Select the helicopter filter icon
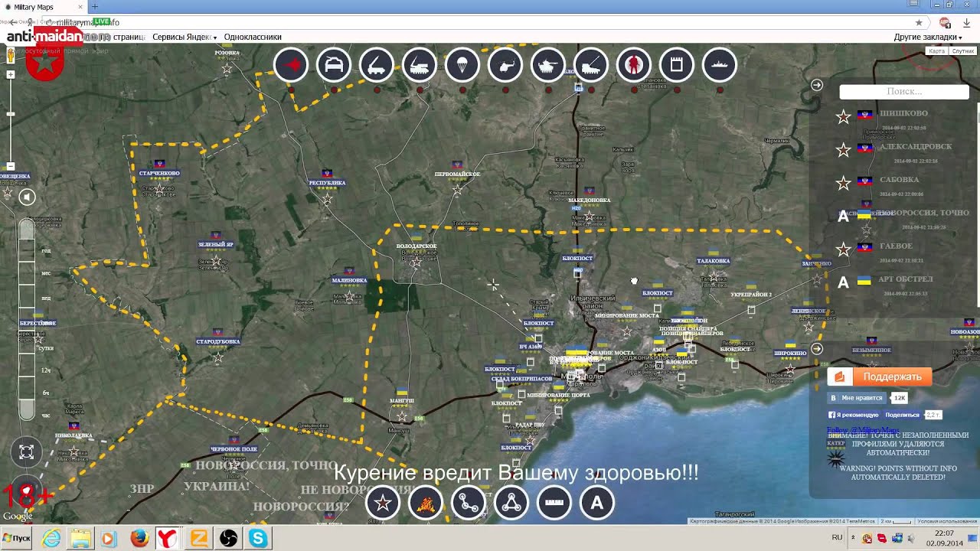The image size is (980, 551). pos(505,65)
